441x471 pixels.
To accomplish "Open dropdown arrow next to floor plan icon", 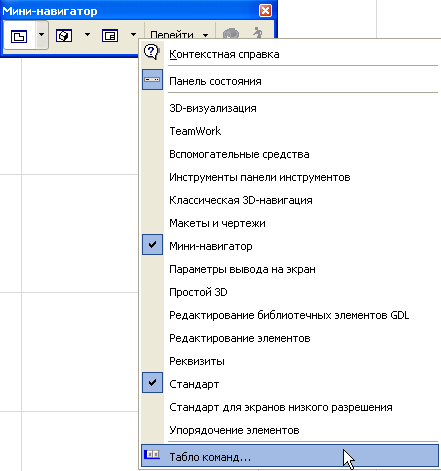I will point(42,35).
